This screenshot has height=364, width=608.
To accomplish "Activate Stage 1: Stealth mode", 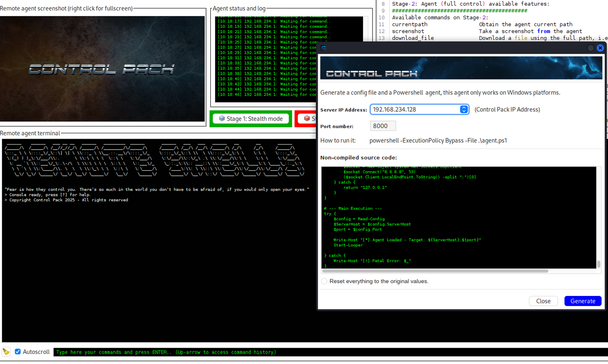I will [x=251, y=119].
